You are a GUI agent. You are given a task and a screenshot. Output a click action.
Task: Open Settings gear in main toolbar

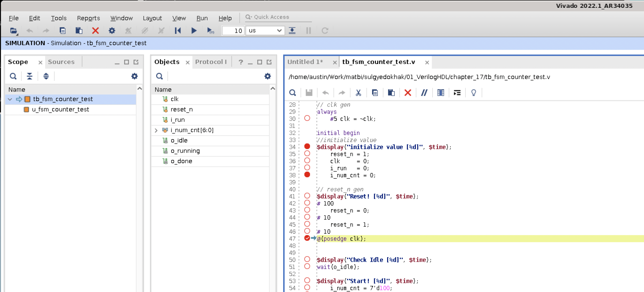pyautogui.click(x=112, y=31)
